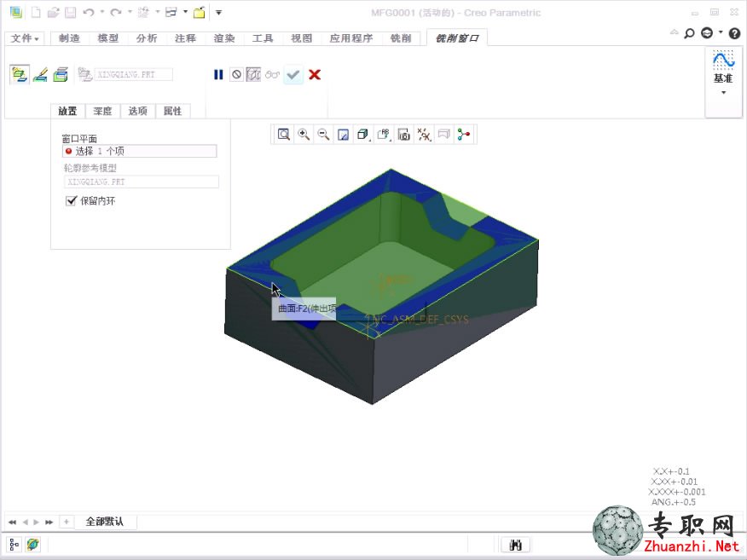The width and height of the screenshot is (747, 560).
Task: Click the verify glasses preview icon
Action: pyautogui.click(x=272, y=75)
